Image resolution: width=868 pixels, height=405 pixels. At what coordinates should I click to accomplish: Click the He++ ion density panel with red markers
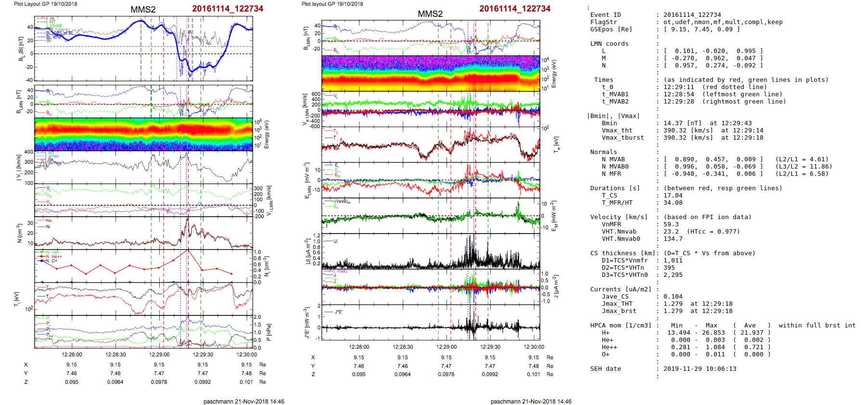pyautogui.click(x=143, y=266)
